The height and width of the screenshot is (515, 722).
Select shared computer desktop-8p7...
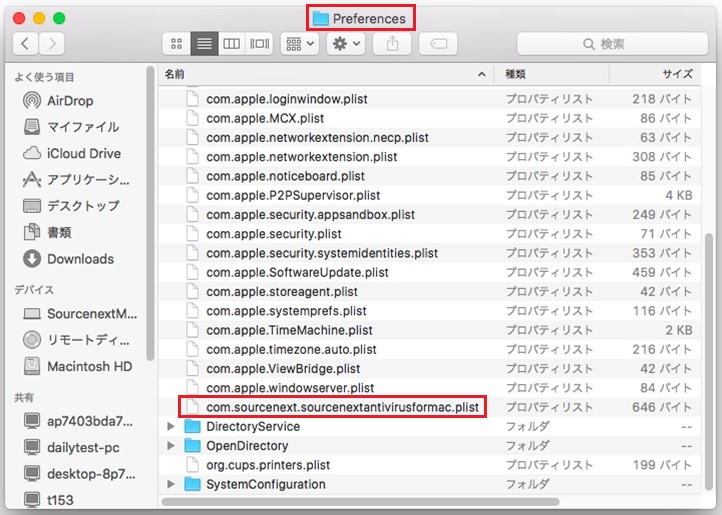(79, 474)
